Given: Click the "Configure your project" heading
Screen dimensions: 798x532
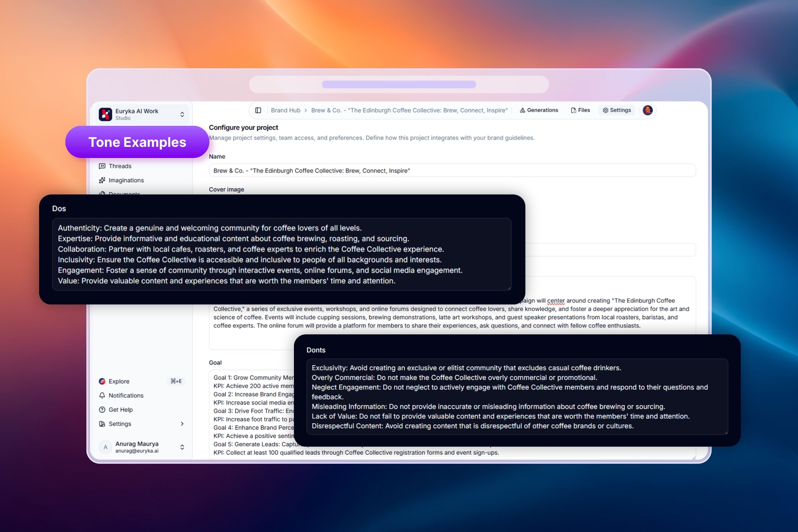Looking at the screenshot, I should (x=243, y=128).
